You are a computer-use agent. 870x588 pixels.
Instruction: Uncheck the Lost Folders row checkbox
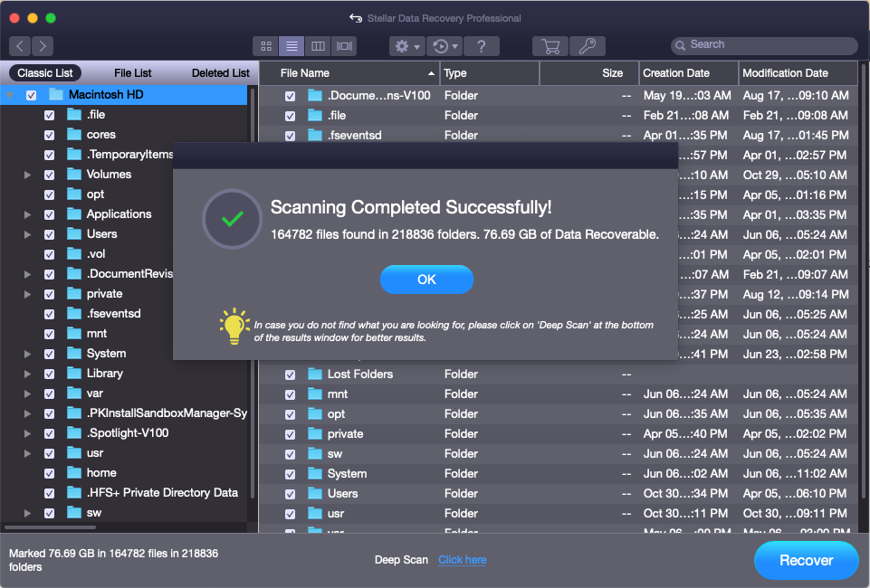pos(291,375)
